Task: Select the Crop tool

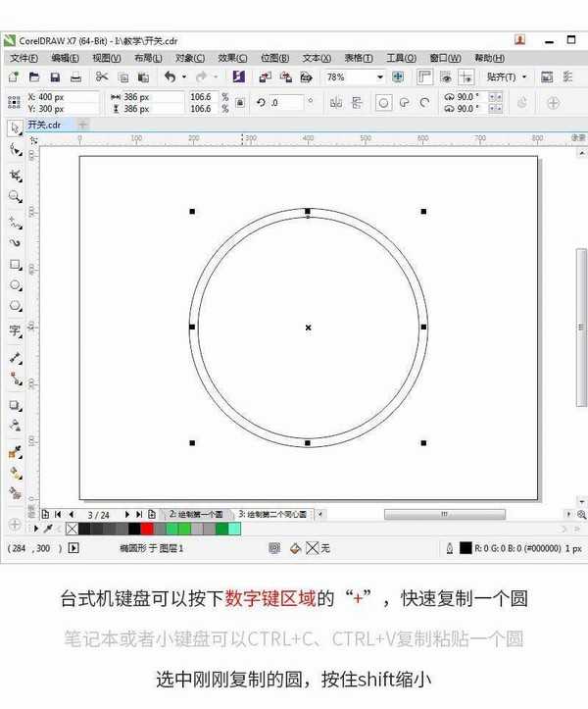Action: 15,175
